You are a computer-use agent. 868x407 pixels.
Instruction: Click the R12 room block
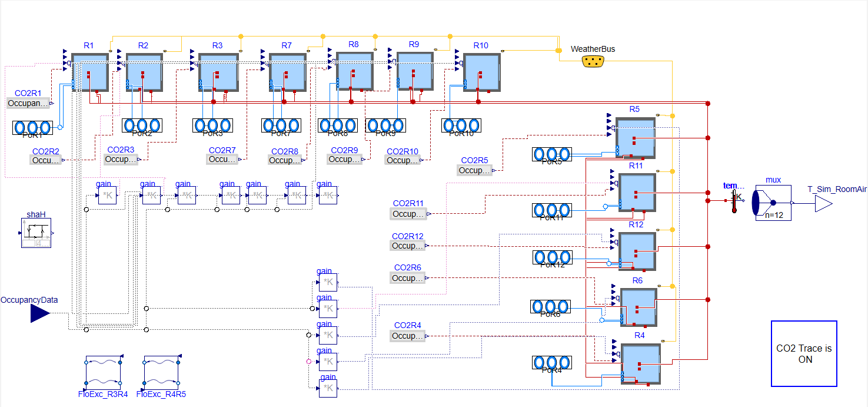[x=637, y=252]
